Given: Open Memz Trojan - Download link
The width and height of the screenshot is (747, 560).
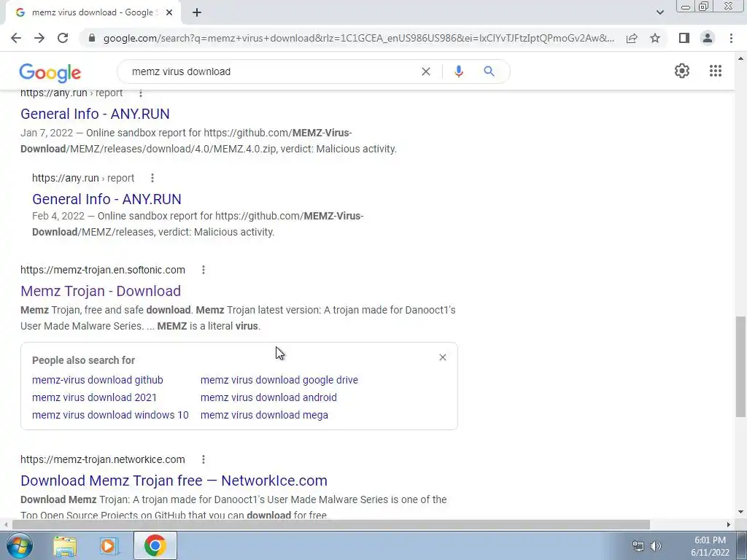Looking at the screenshot, I should tap(101, 291).
